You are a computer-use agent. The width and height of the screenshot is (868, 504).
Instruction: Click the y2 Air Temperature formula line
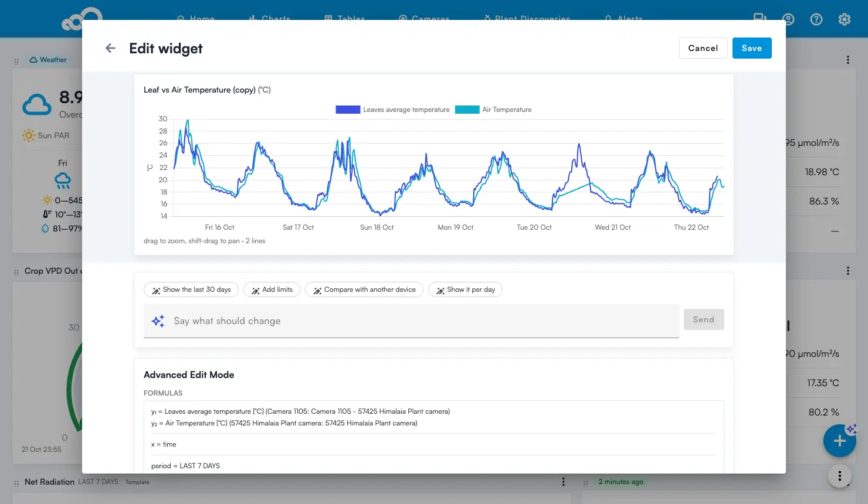pyautogui.click(x=284, y=423)
